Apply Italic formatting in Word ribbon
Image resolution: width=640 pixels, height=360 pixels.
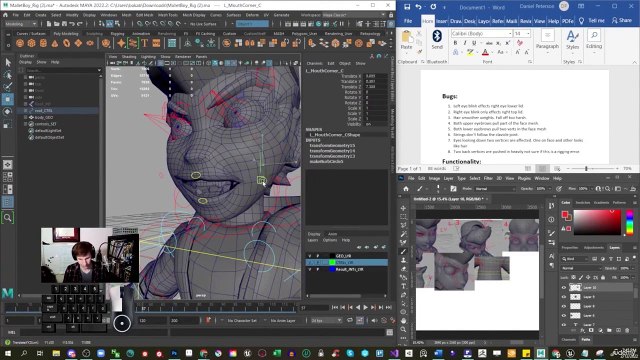(465, 43)
